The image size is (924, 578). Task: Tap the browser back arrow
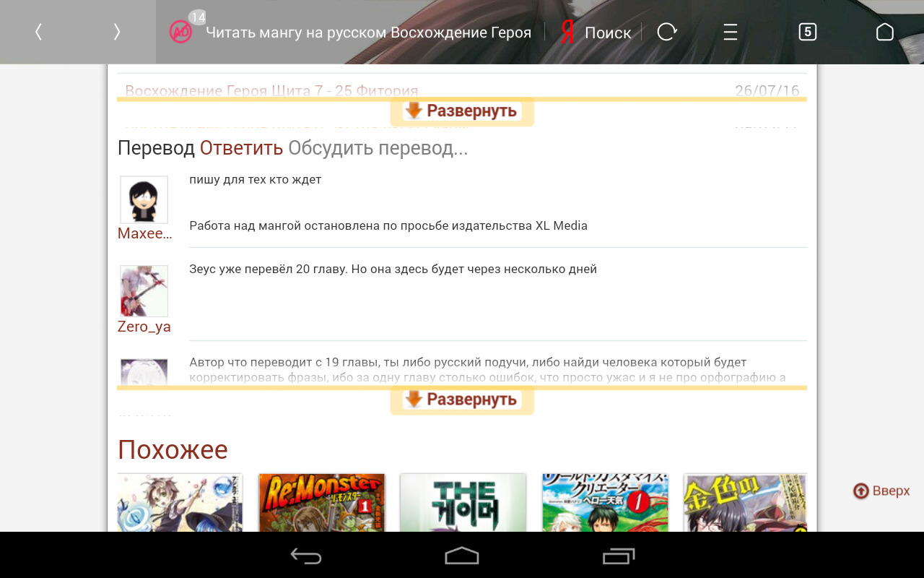coord(38,32)
